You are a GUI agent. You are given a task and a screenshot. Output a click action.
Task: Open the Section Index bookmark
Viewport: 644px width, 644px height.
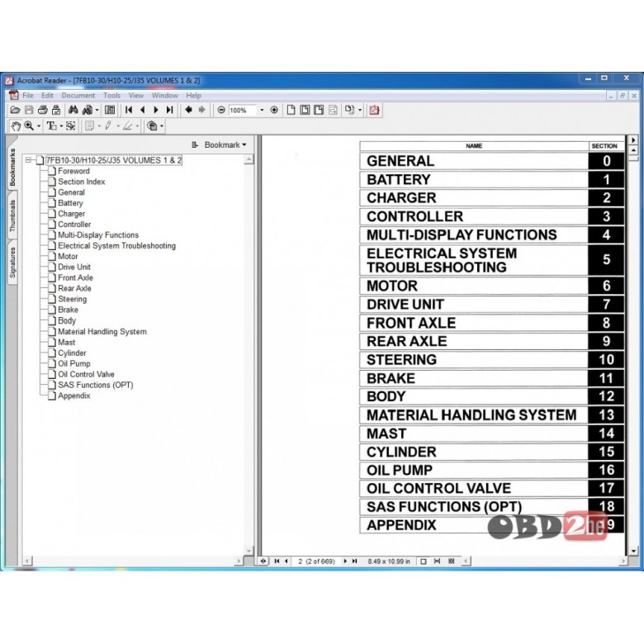[81, 182]
